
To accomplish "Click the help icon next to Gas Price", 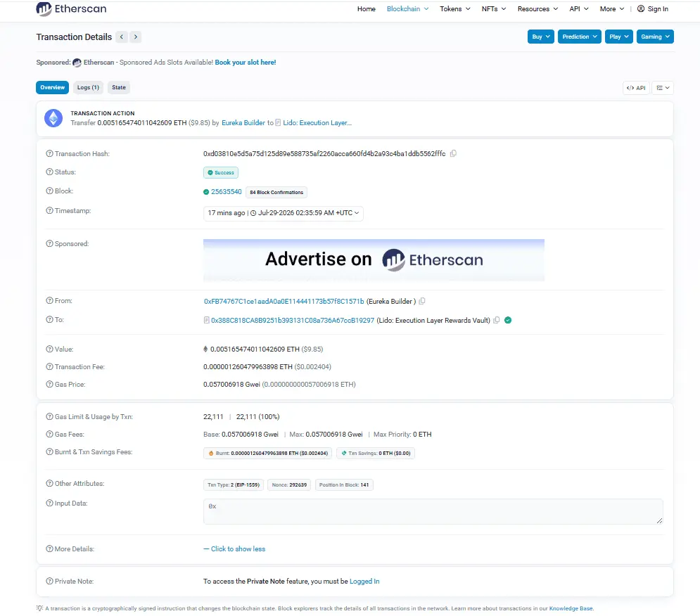I will (x=49, y=385).
